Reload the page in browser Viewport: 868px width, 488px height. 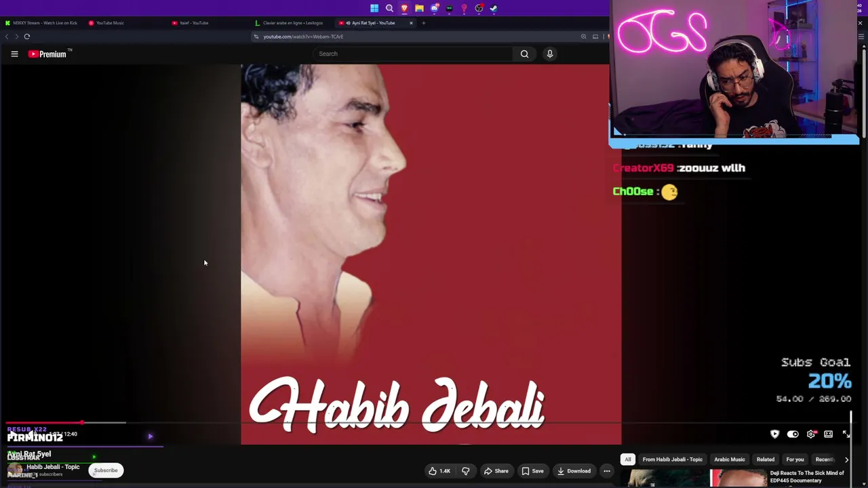coord(27,37)
